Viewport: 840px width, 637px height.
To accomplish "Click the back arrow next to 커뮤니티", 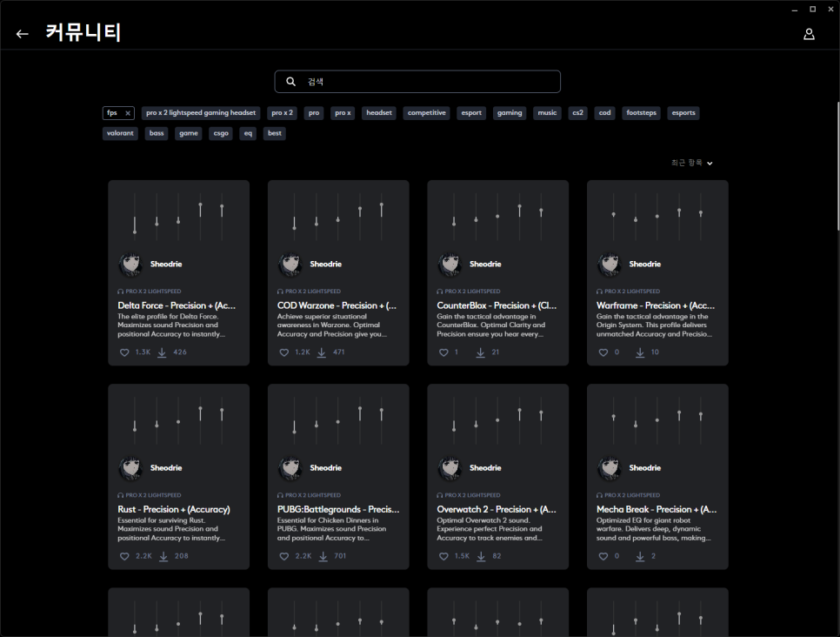I will coord(23,34).
